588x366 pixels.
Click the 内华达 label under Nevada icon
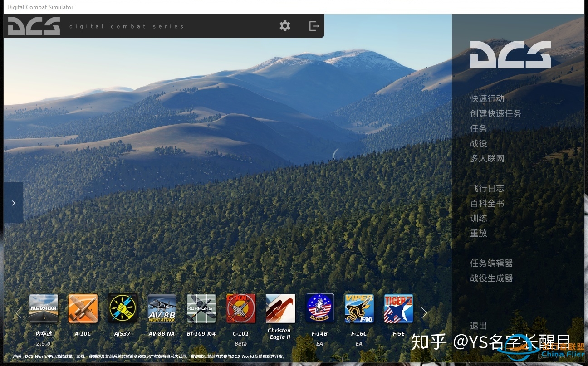44,334
